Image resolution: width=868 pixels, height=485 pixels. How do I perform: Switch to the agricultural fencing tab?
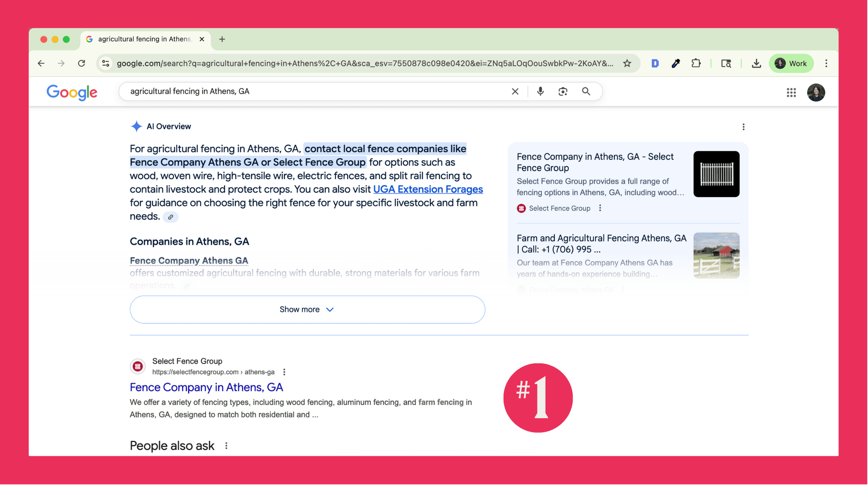pos(144,39)
